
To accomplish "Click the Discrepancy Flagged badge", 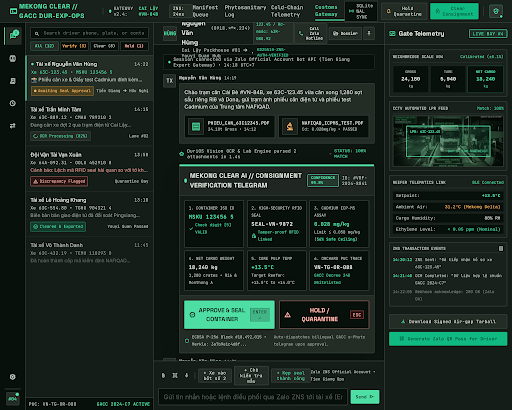I will tap(59, 181).
